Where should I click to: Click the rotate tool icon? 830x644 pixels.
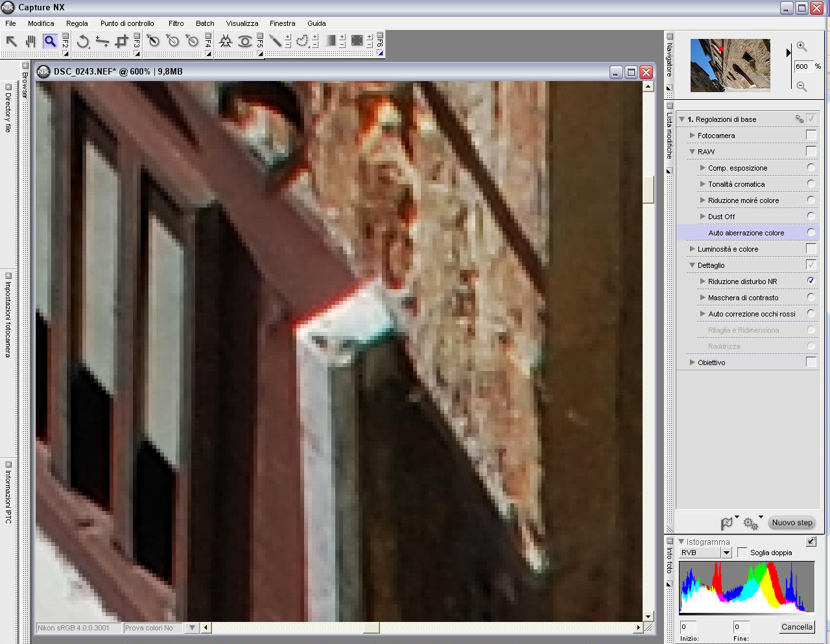(83, 42)
